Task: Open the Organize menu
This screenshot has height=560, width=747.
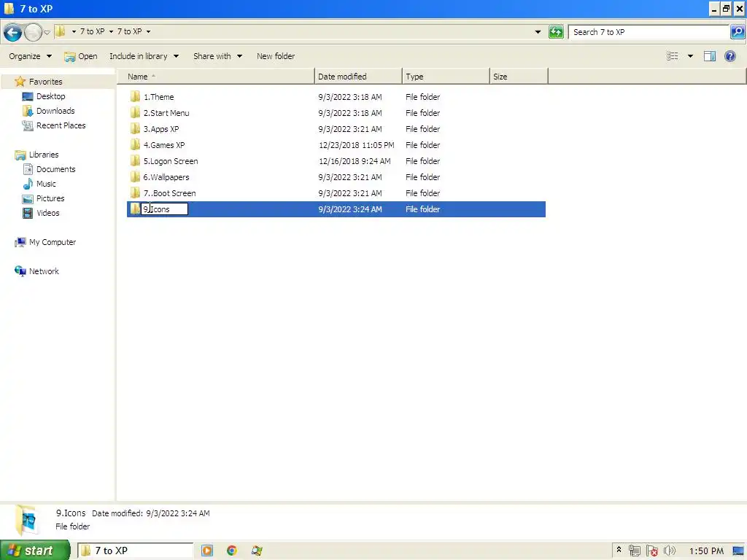Action: click(30, 56)
